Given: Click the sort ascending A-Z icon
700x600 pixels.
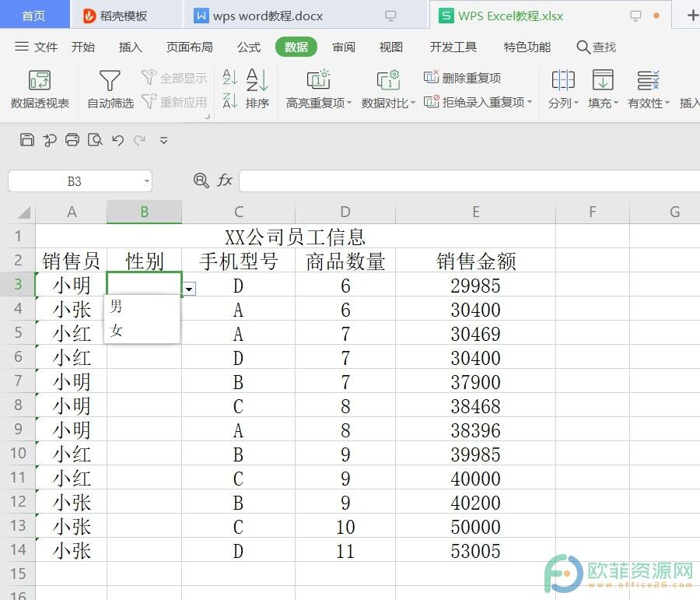Looking at the screenshot, I should click(230, 76).
